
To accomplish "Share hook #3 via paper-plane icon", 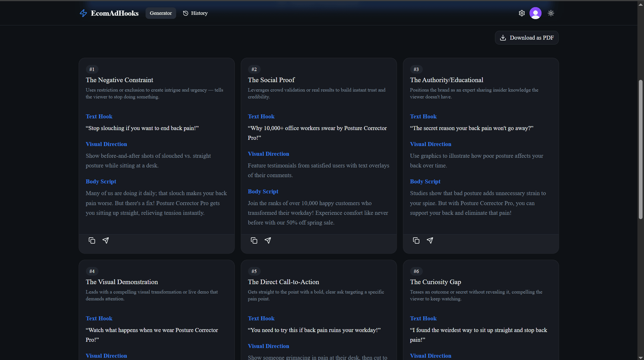I will pos(430,240).
